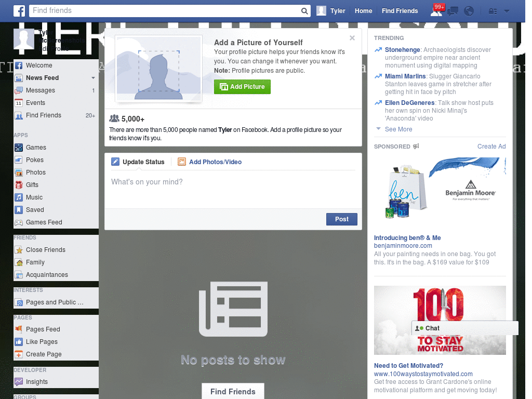Open Pages Feed flag icon
The height and width of the screenshot is (399, 532).
pyautogui.click(x=19, y=329)
